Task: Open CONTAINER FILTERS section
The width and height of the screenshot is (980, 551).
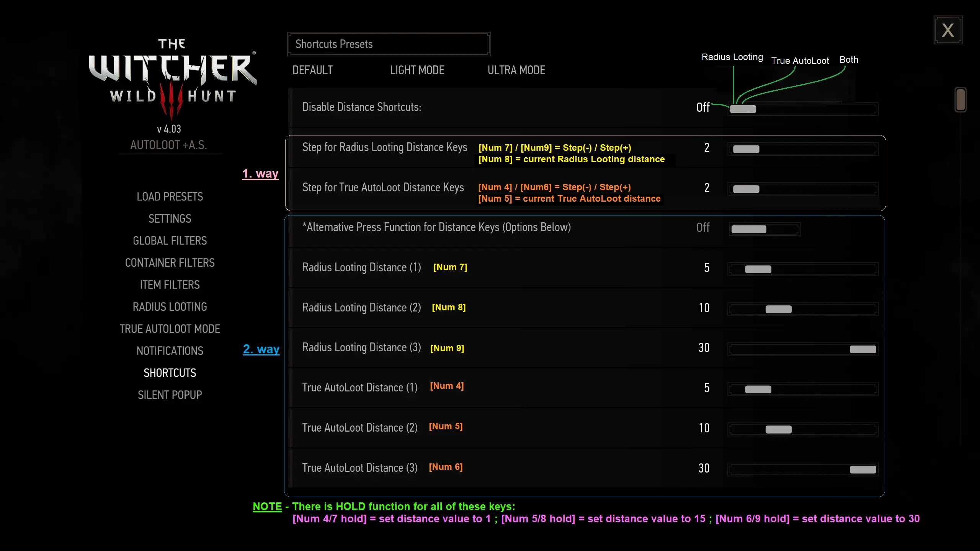Action: point(170,263)
